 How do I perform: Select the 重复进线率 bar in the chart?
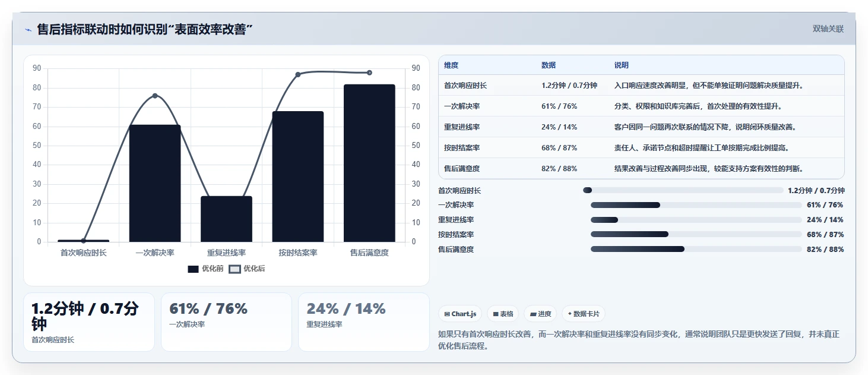226,219
